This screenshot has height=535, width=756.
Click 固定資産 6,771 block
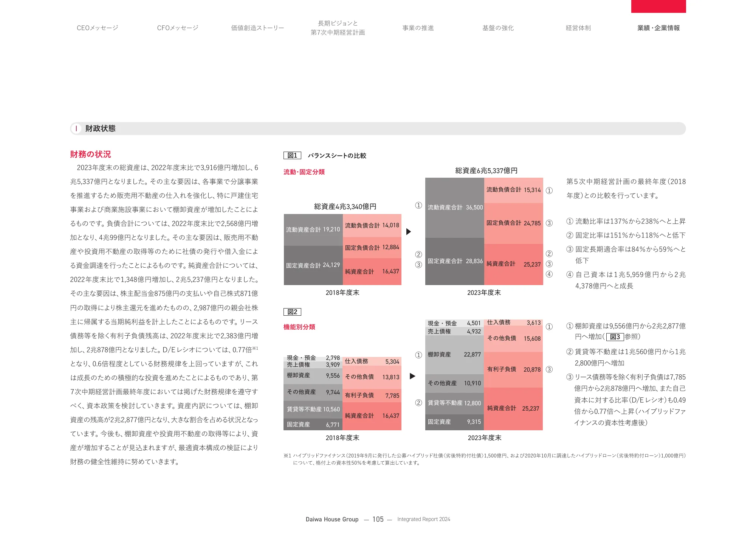pos(313,425)
